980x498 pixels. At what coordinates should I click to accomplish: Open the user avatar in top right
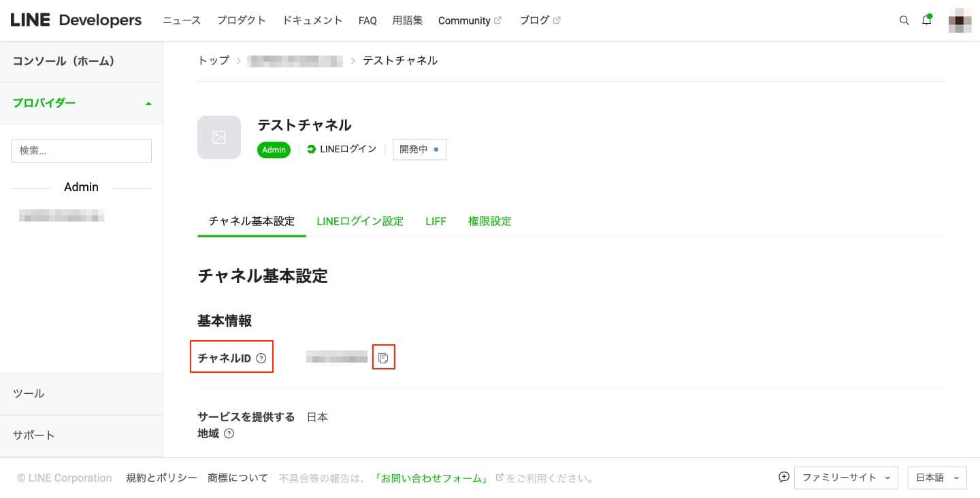(960, 20)
